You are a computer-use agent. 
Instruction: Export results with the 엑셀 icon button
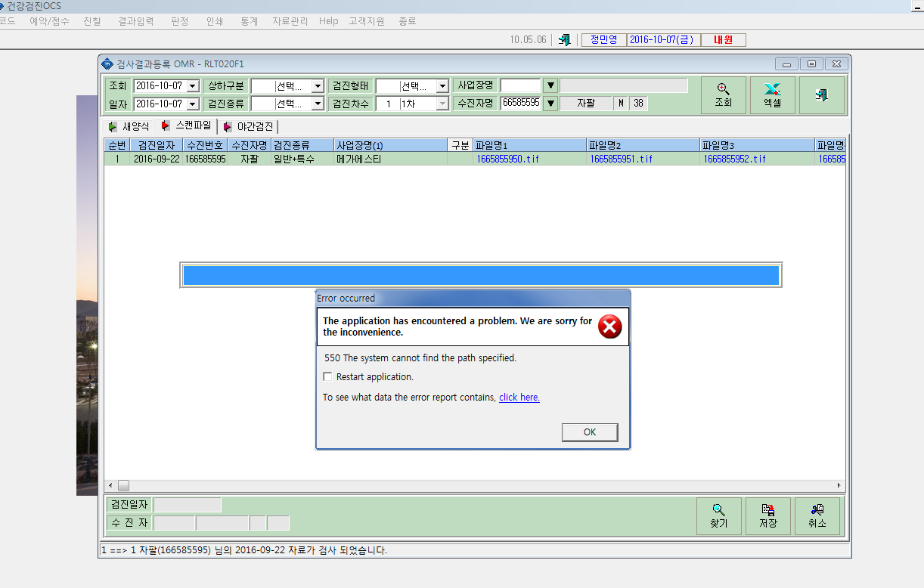click(x=772, y=95)
